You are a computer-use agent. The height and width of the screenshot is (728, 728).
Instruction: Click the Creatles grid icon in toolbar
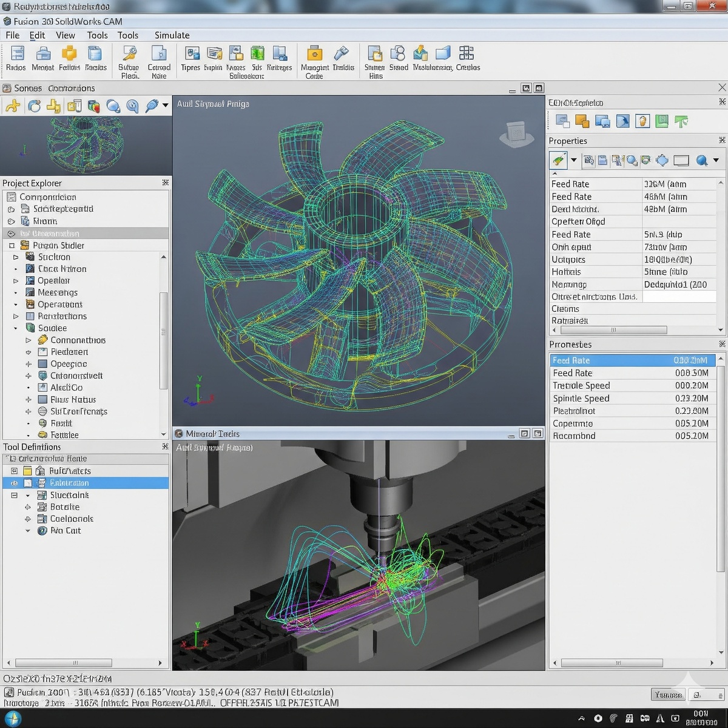(467, 53)
